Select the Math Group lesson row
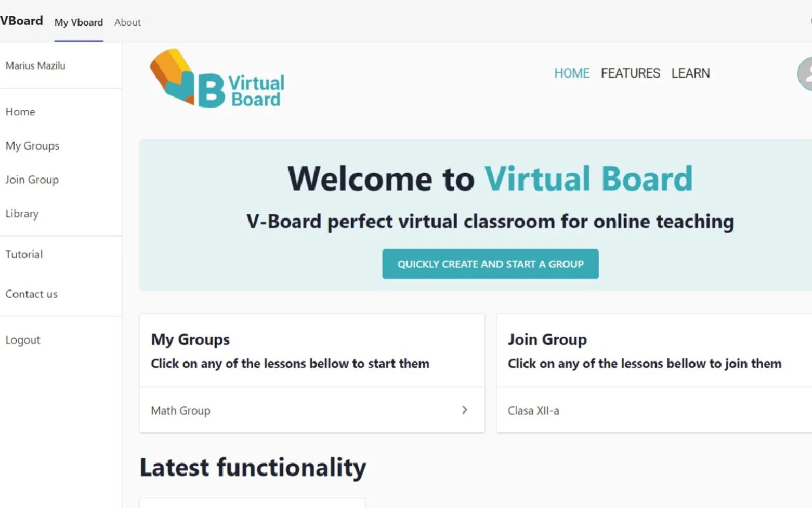 (x=312, y=410)
